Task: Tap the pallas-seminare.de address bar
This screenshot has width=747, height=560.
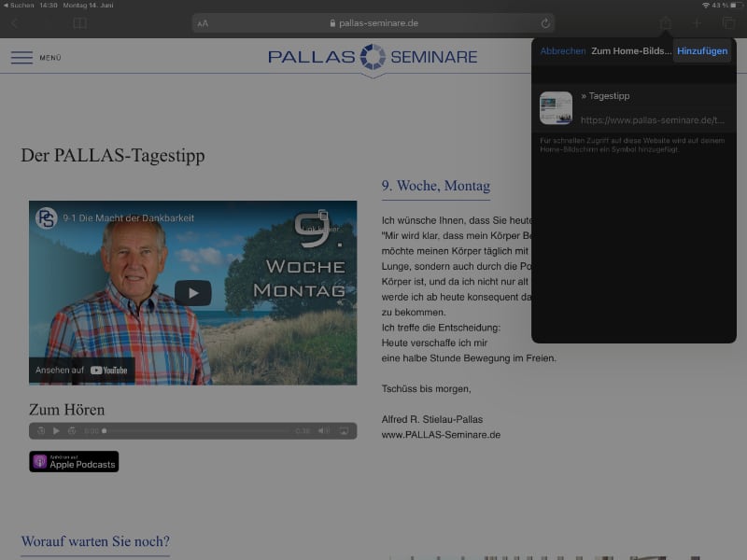Action: click(x=373, y=22)
